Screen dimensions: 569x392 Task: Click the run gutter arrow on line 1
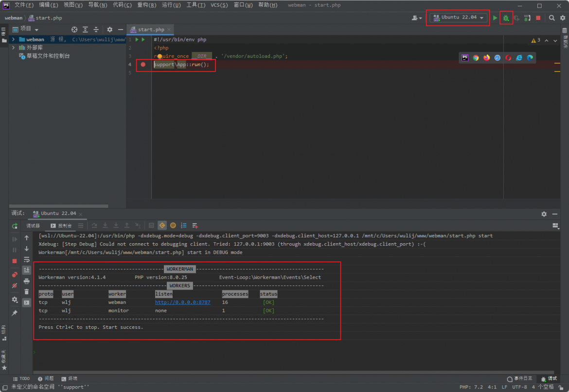click(x=137, y=39)
